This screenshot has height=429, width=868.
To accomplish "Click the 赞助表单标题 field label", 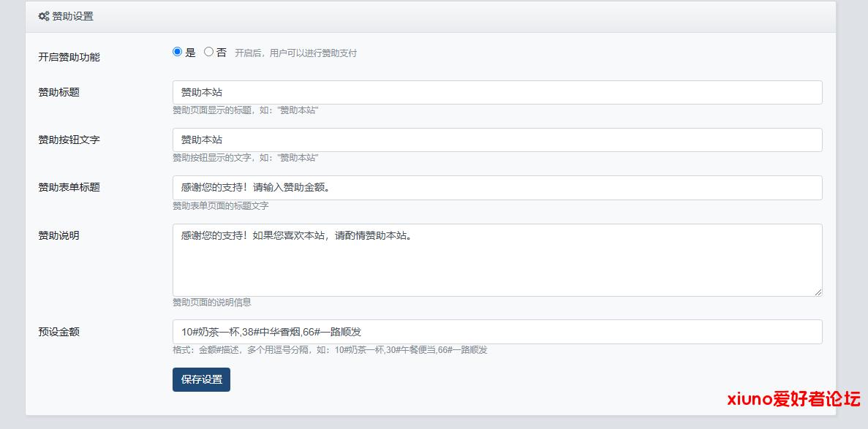I will click(69, 187).
